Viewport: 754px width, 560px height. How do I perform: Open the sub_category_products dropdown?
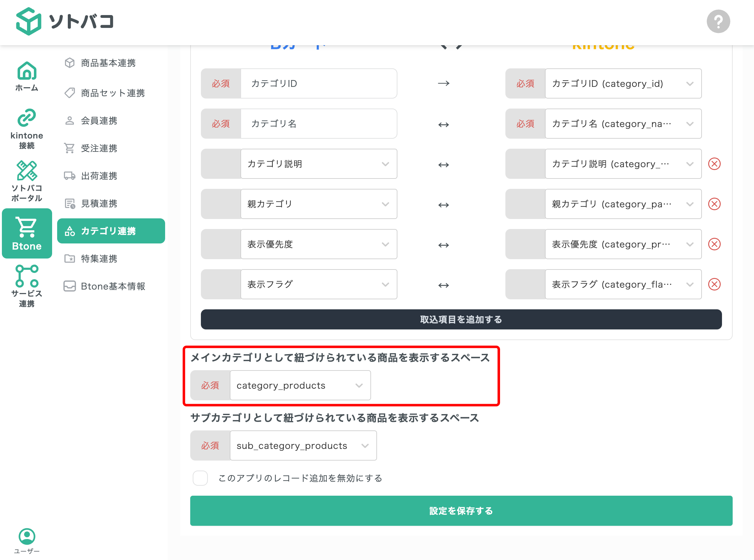click(x=303, y=445)
